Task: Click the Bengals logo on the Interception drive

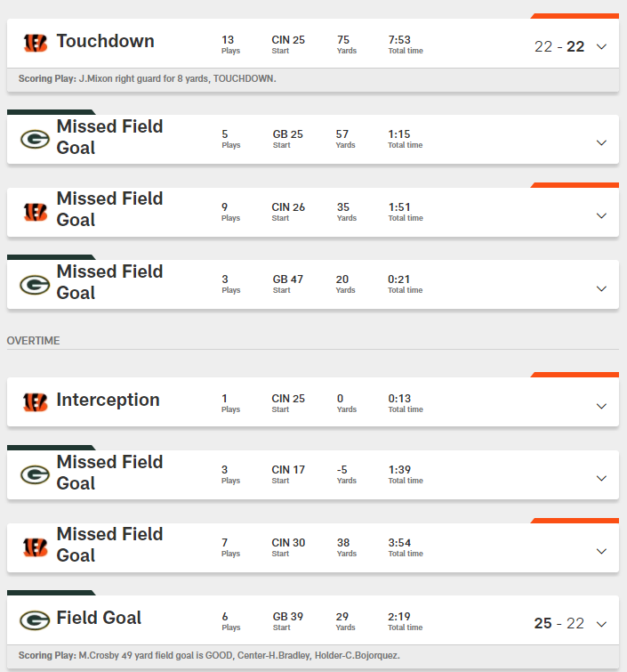Action: click(x=36, y=402)
